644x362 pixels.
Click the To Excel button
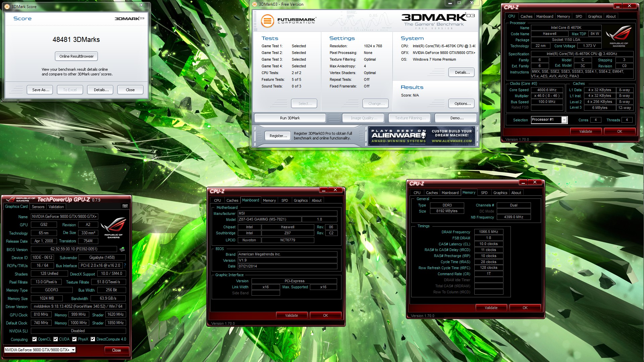pos(70,90)
